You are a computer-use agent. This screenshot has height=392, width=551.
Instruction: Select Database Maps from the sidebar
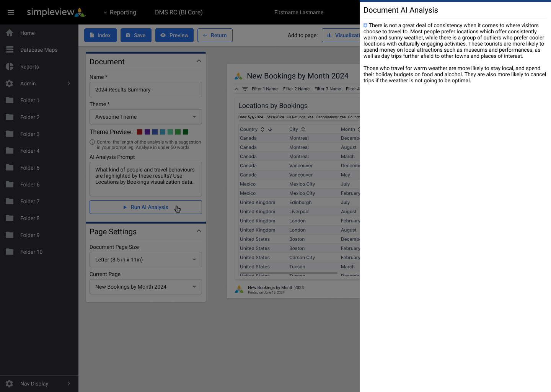tap(38, 50)
